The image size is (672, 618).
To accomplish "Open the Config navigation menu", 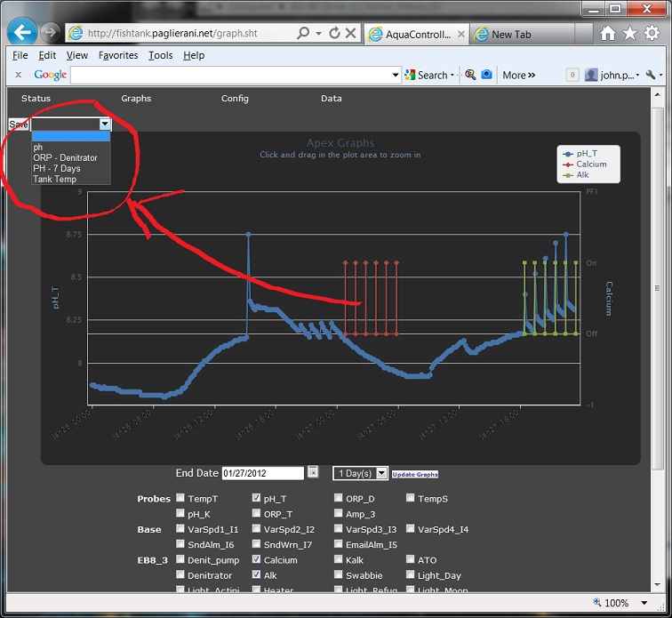I will [235, 99].
